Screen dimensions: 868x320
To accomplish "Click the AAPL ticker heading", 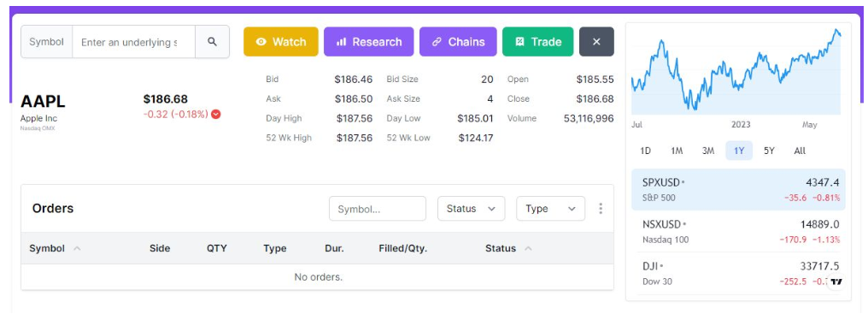I will pos(43,102).
